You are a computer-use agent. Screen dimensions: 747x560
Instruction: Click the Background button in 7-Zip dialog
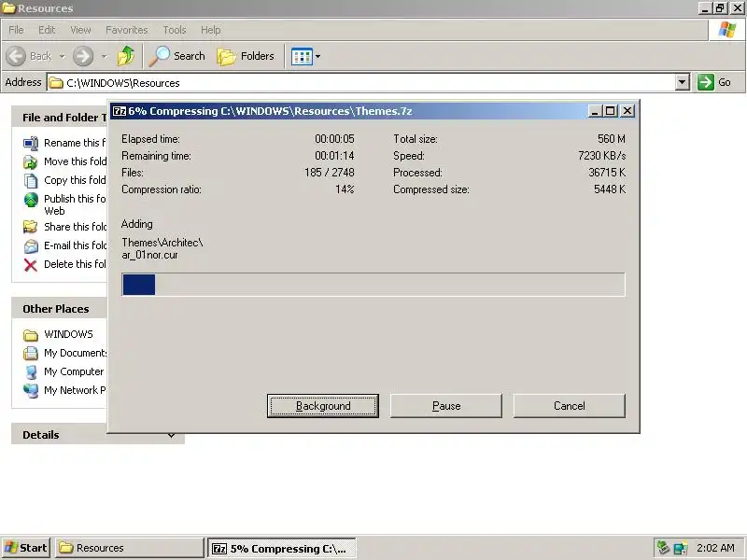pos(323,406)
